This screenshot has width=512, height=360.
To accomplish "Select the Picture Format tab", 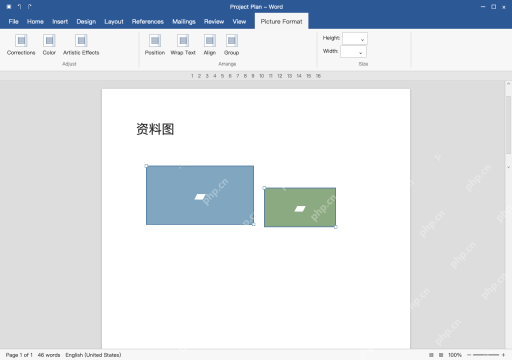I will [x=281, y=21].
